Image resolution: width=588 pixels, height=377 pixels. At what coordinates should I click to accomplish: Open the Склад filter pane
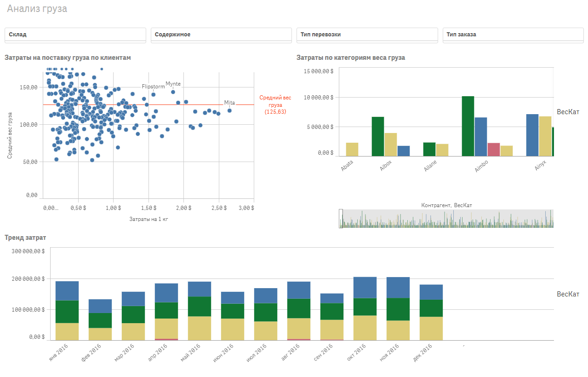(x=75, y=35)
